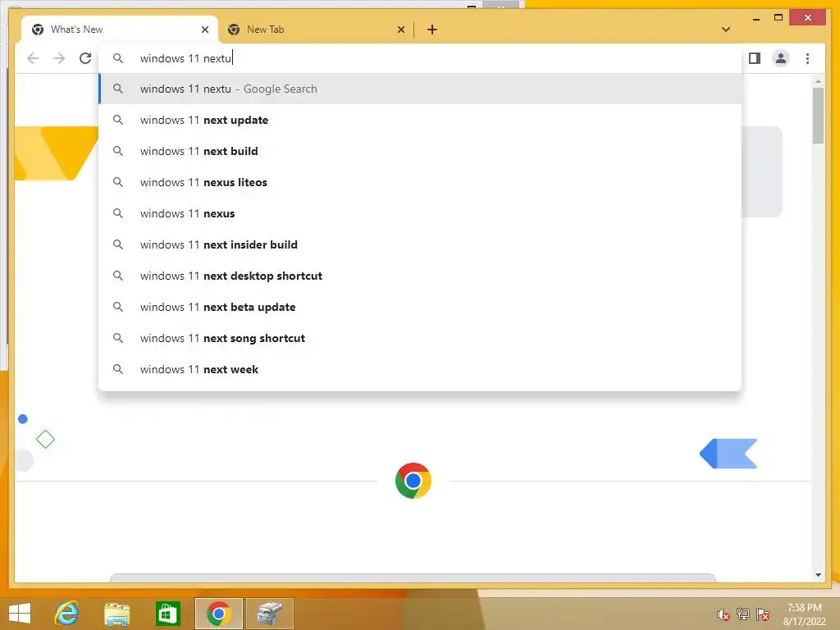Switch to the What's New tab
Image resolution: width=840 pixels, height=630 pixels.
pos(119,30)
